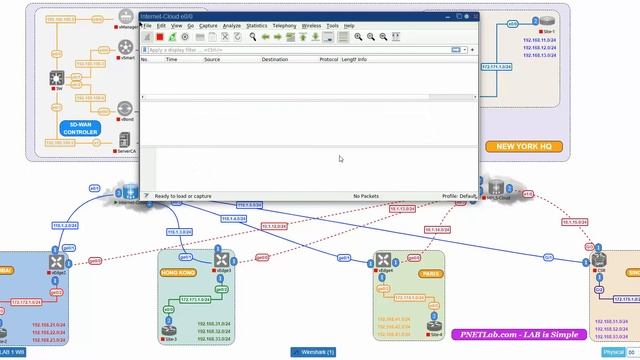640x360 pixels.
Task: Select the SW switch node
Action: pyautogui.click(x=56, y=78)
